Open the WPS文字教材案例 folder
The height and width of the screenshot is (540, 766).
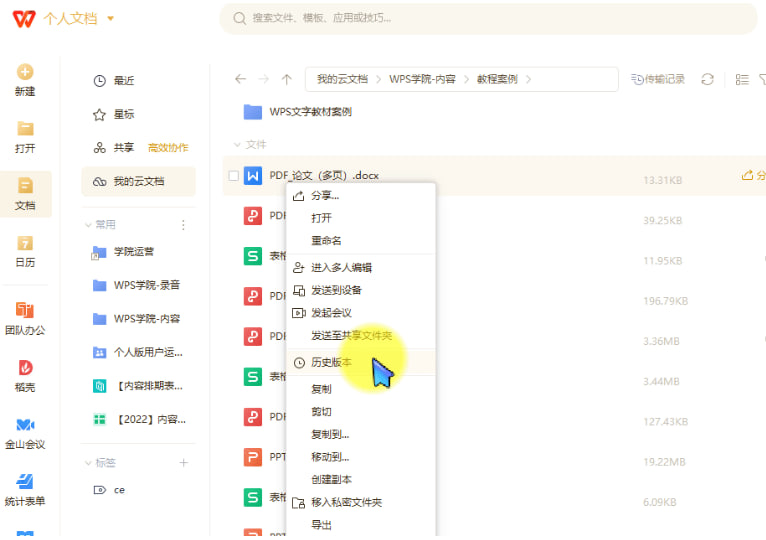click(x=311, y=112)
